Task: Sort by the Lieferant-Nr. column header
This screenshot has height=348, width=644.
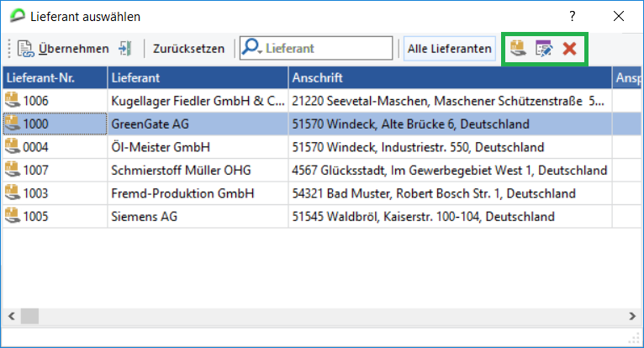Action: [55, 77]
